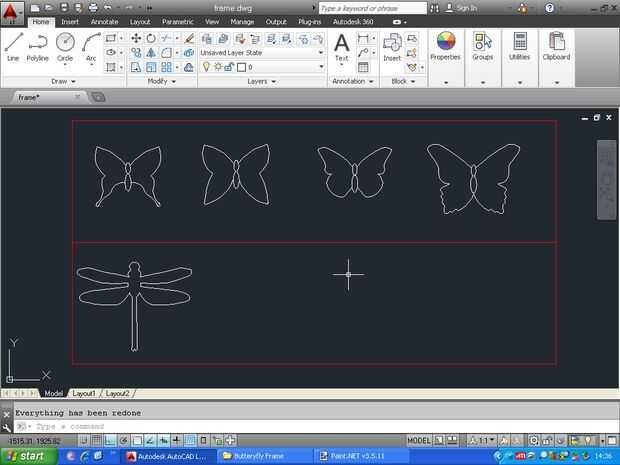Open the Layer Properties manager icon
Viewport: 620px width, 465px height.
tap(207, 38)
